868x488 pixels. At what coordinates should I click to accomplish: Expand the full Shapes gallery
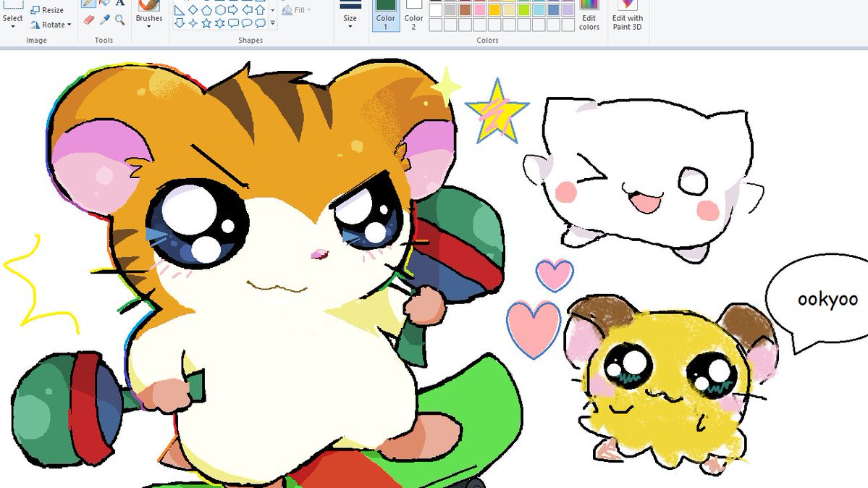point(272,23)
